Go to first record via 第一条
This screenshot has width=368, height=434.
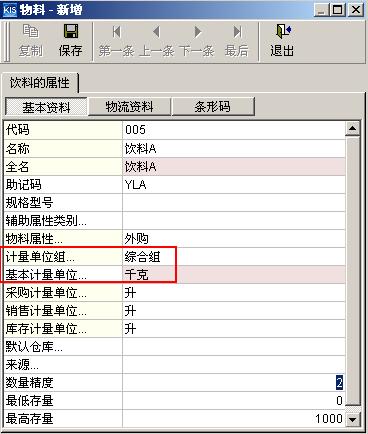click(116, 41)
